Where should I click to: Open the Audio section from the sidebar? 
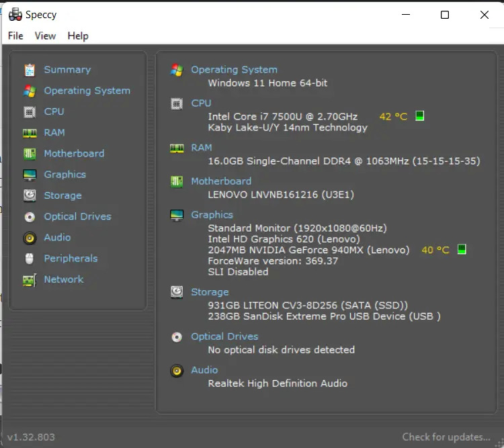point(57,237)
